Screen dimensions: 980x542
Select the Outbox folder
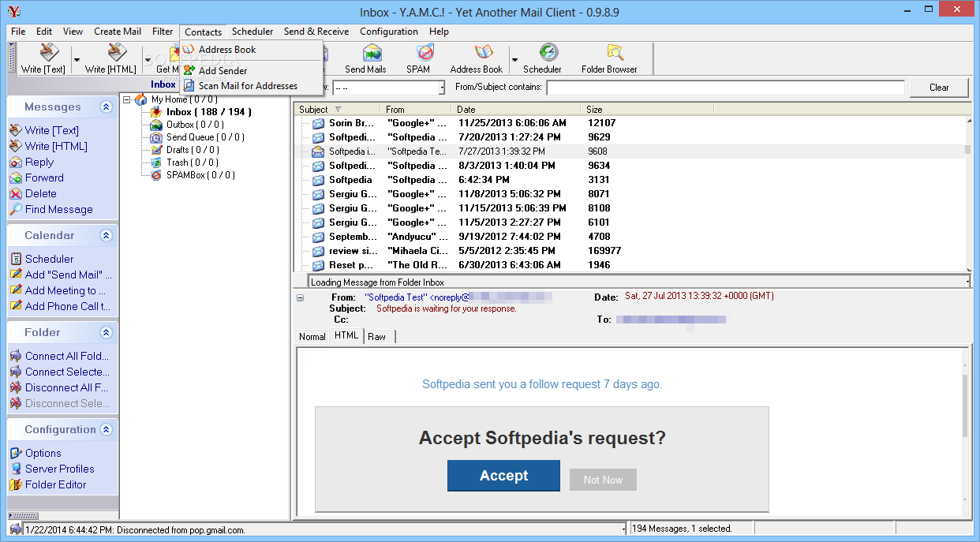point(195,125)
